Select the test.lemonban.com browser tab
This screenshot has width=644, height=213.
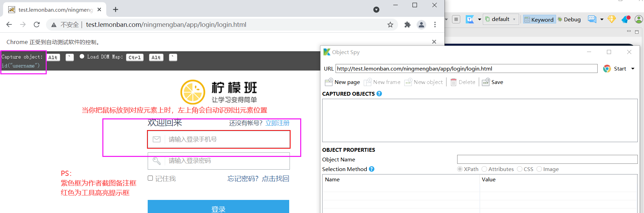(x=55, y=10)
